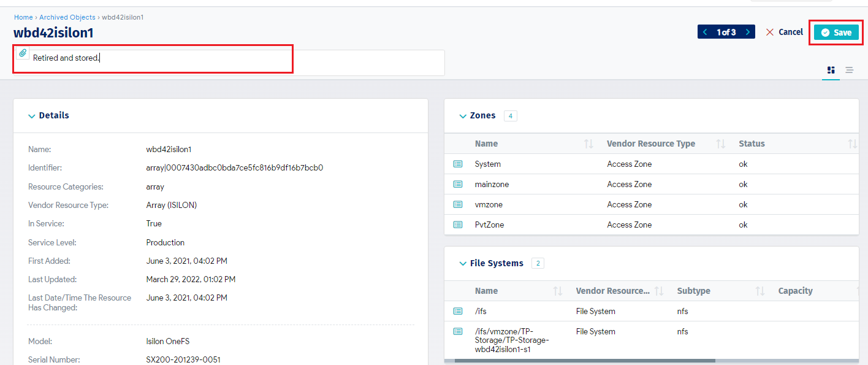Switch to card layout view icon
Screen dimensions: 868x365
point(831,70)
